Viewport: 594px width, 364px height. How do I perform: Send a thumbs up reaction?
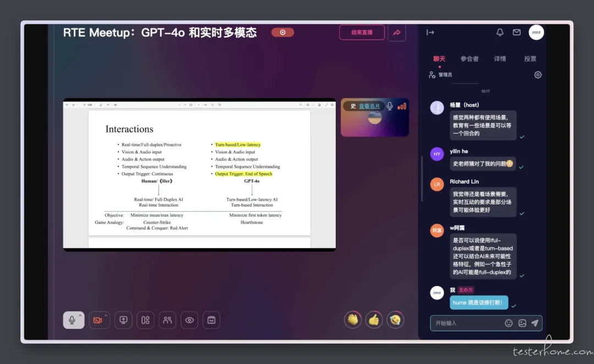click(374, 320)
